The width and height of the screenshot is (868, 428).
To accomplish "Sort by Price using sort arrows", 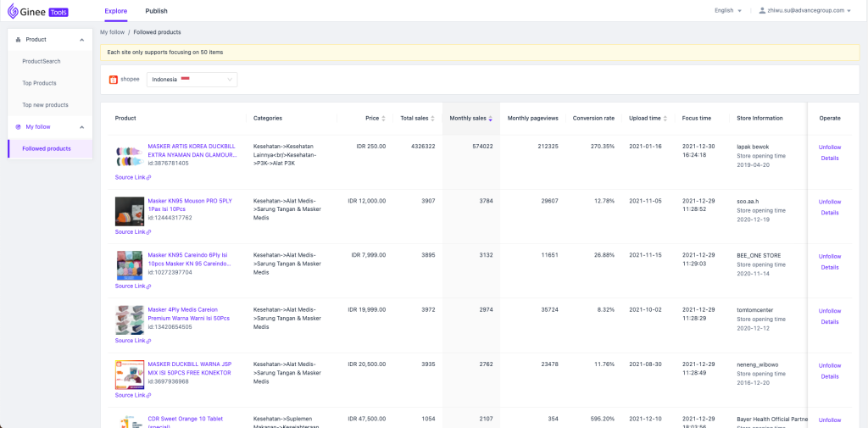I will pyautogui.click(x=384, y=119).
